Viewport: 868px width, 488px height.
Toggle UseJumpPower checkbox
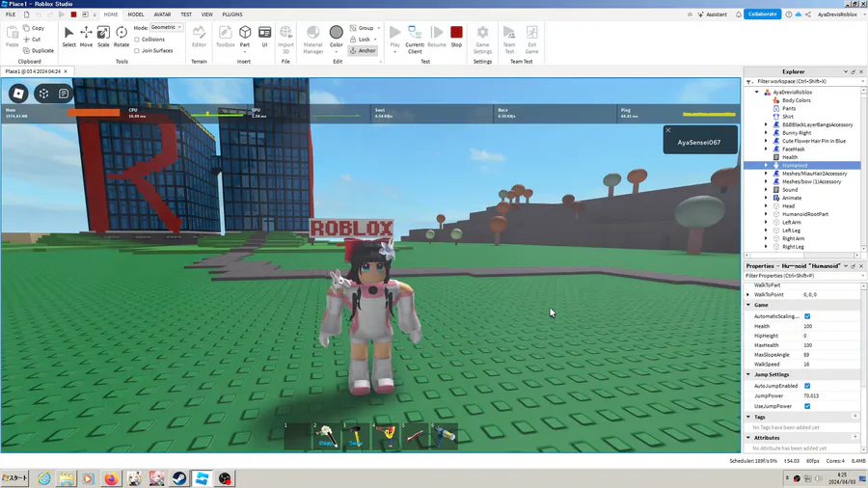coord(807,406)
